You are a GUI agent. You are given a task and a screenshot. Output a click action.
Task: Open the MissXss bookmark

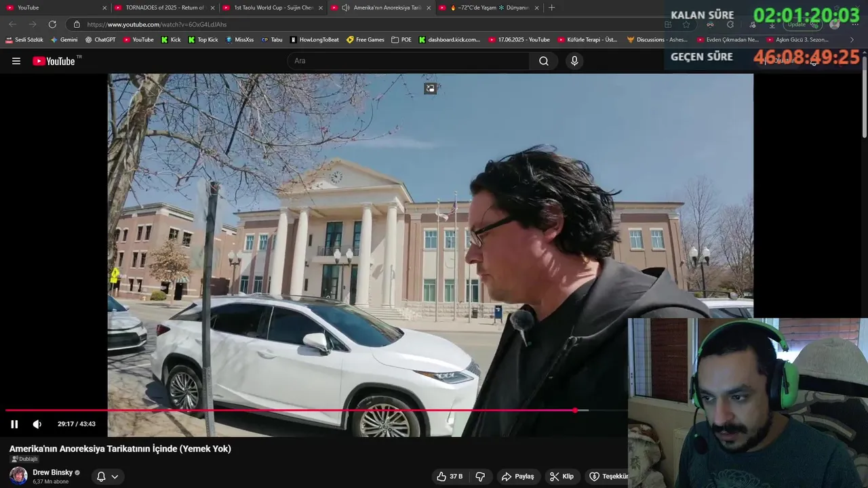[x=239, y=39]
